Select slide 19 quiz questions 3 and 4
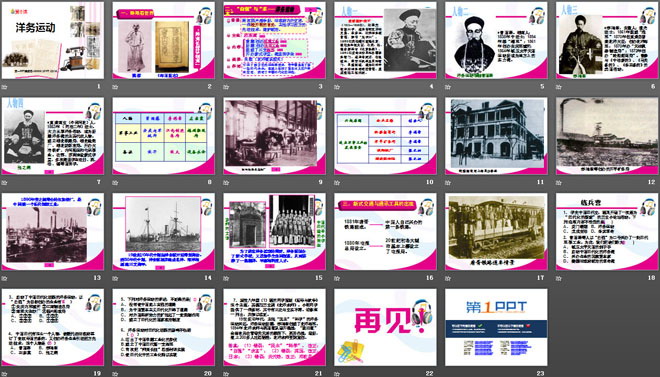Screen dimensions: 660x377 (x=53, y=327)
